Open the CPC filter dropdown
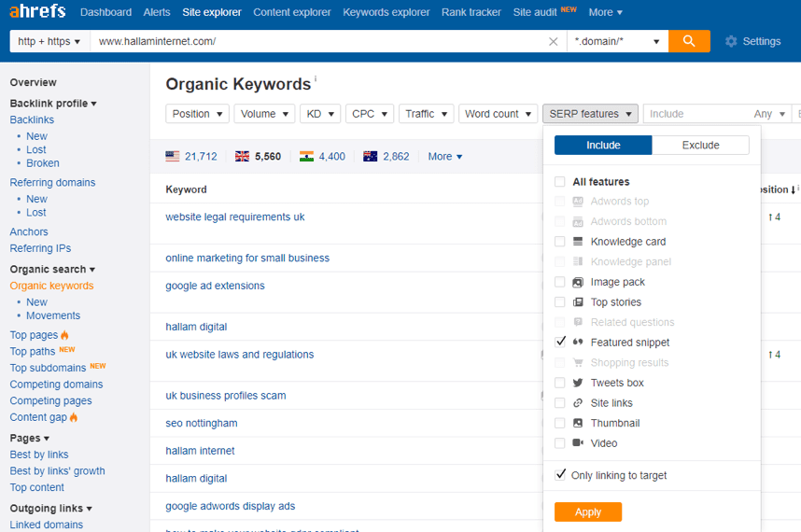Viewport: 801px width, 532px height. click(370, 114)
